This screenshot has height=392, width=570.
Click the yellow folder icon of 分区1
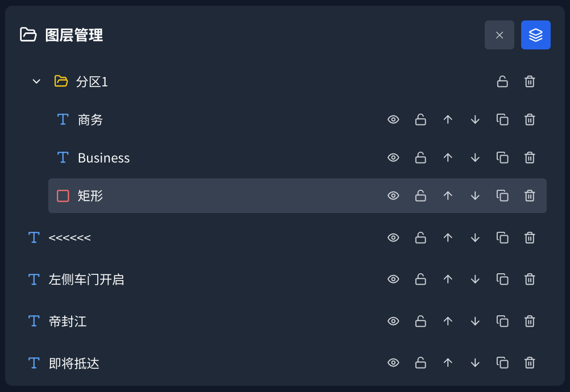pos(60,81)
